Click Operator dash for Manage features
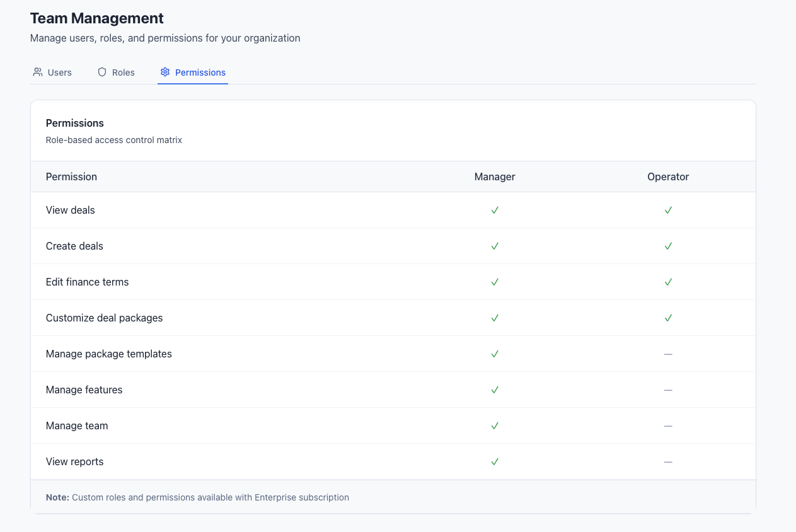 pos(668,390)
